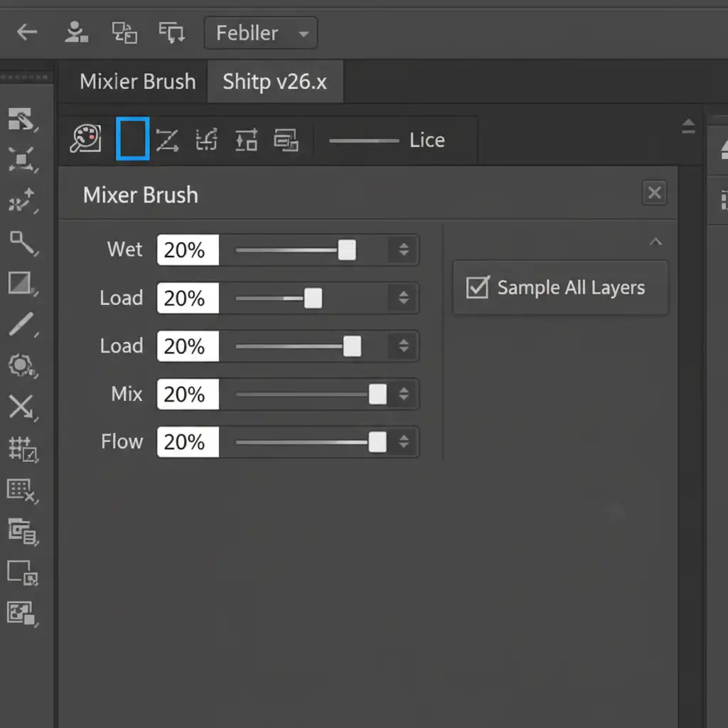
Task: Click the blue outlined swatch box
Action: click(132, 139)
